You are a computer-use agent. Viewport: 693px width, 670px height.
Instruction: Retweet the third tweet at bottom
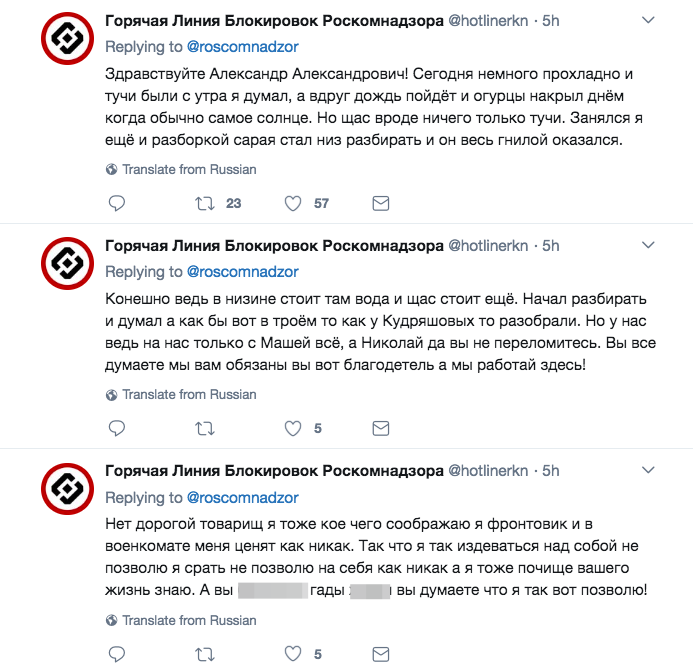[x=204, y=655]
